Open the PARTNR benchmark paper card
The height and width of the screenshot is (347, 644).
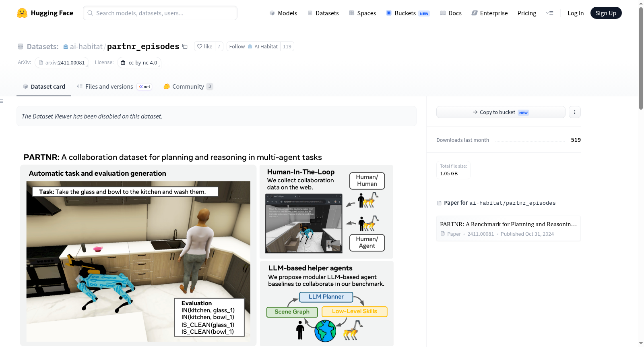[508, 229]
